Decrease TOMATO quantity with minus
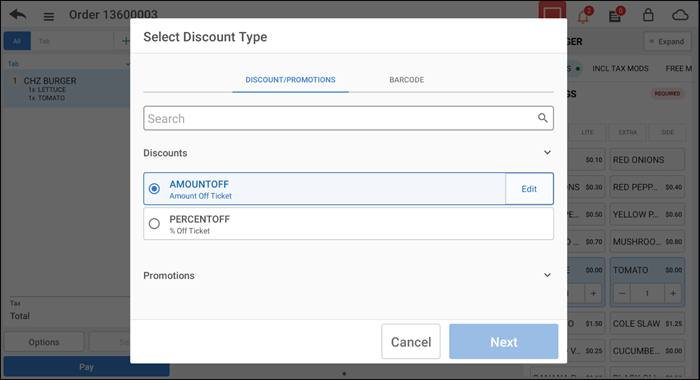Viewport: 700px width, 380px height. [622, 293]
